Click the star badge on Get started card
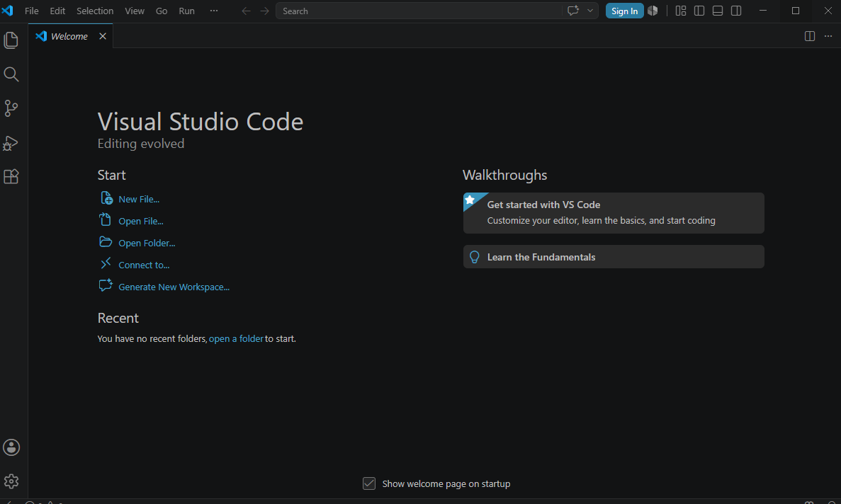Viewport: 841px width, 504px height. click(470, 200)
